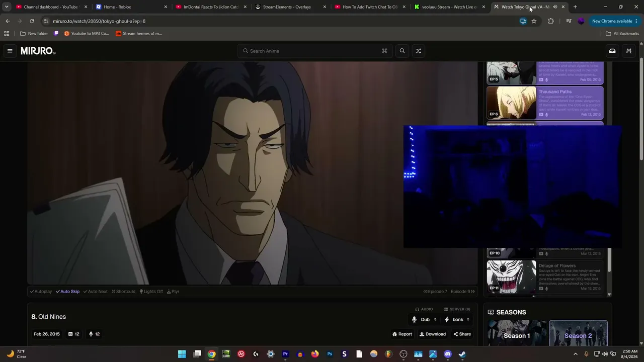Switch to How To Add Twitch Chat tab
The width and height of the screenshot is (644, 362).
(x=370, y=7)
